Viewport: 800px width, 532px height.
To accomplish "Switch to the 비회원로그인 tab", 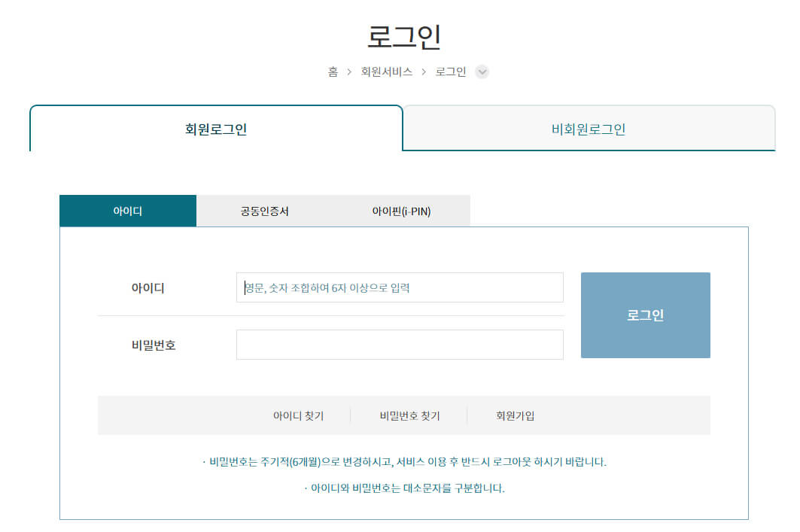I will click(x=589, y=128).
